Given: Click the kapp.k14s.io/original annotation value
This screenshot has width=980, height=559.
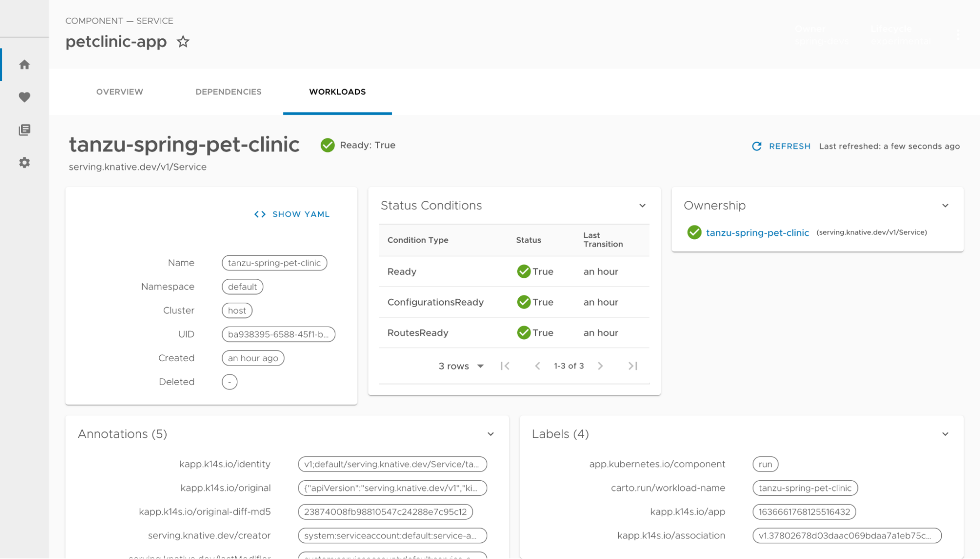Looking at the screenshot, I should tap(392, 488).
